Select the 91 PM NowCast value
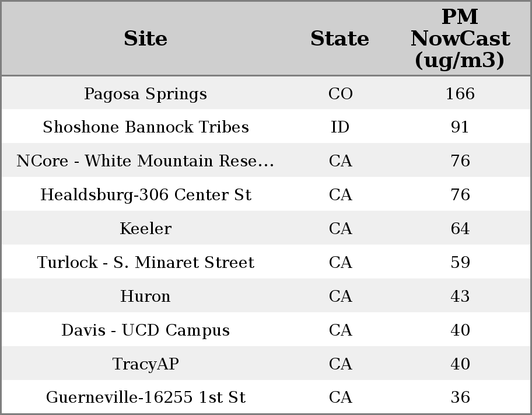 460,127
